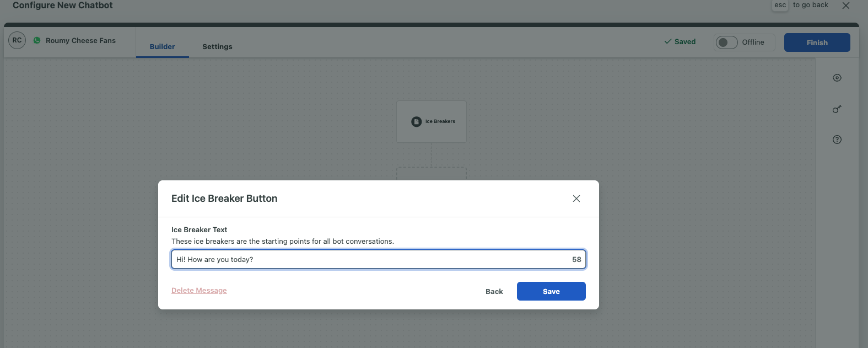
Task: Click the WhatsApp icon beside Roumy Cheese Fans
Action: (37, 40)
